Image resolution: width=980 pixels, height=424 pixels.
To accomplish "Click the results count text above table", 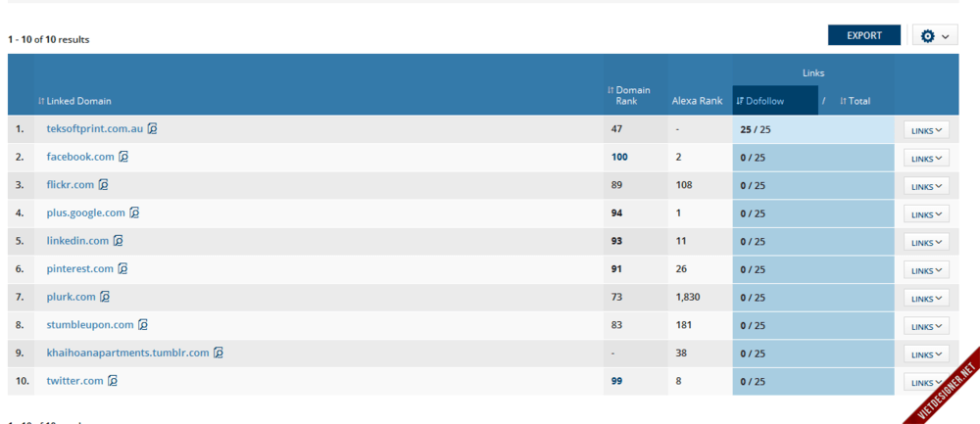I will tap(49, 39).
